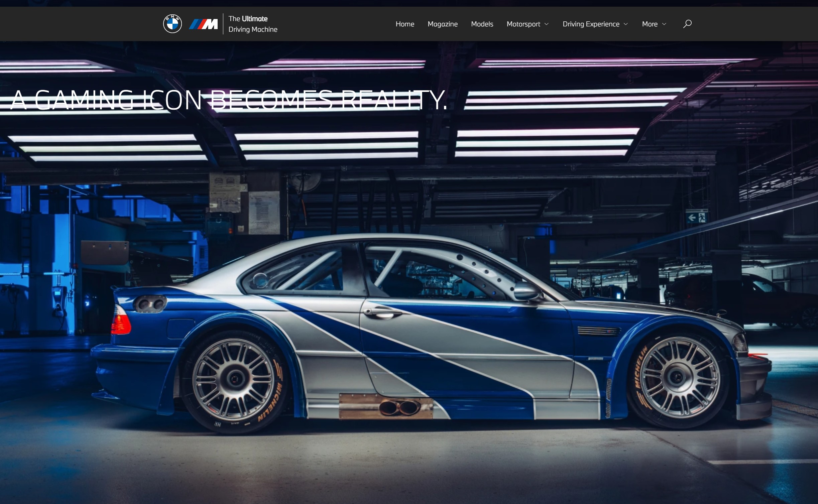Click the car's side mirror
Image resolution: width=818 pixels, height=504 pixels.
pos(525,290)
